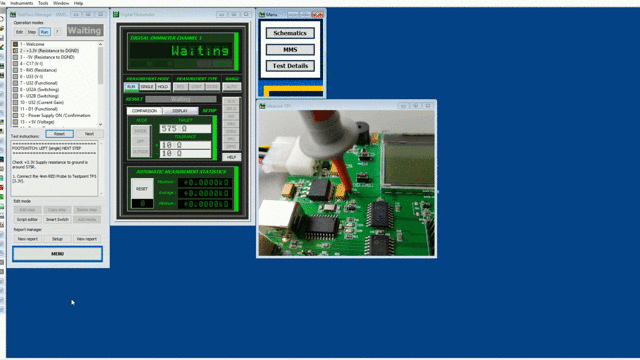Image resolution: width=640 pixels, height=360 pixels.
Task: Reset the automatic measurement statistics
Action: pyautogui.click(x=142, y=189)
